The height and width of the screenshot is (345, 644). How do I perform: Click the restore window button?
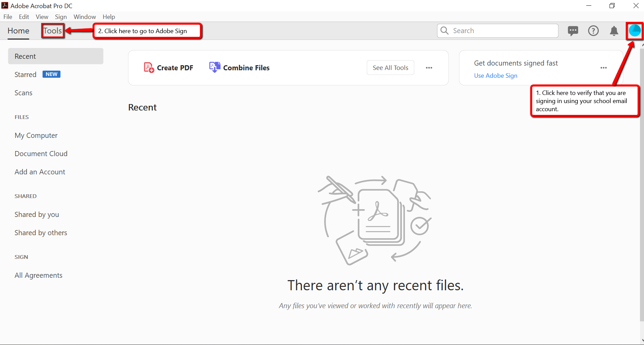[x=612, y=6]
